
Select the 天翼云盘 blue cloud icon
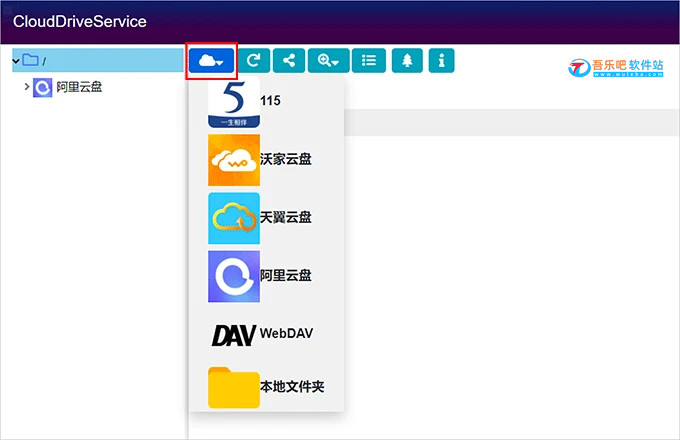pos(234,218)
